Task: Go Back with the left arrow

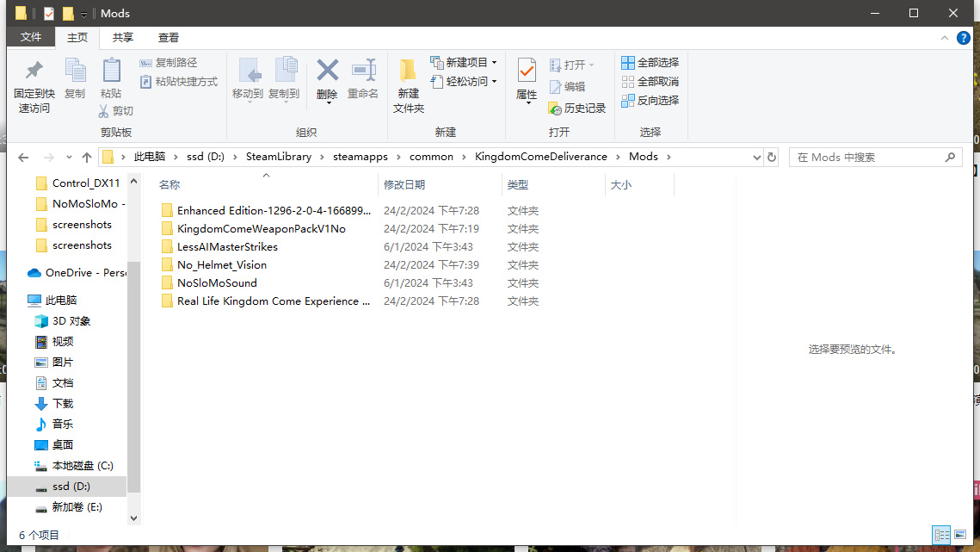Action: [x=23, y=157]
